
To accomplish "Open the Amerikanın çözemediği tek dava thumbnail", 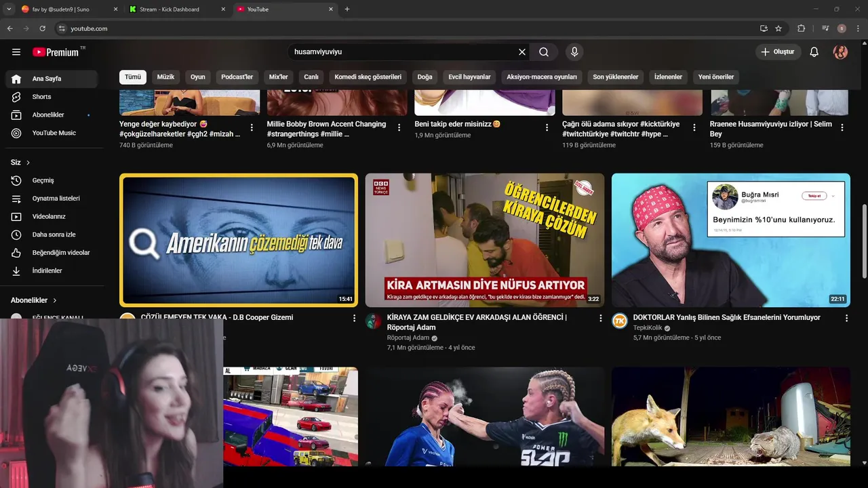I will [x=239, y=240].
